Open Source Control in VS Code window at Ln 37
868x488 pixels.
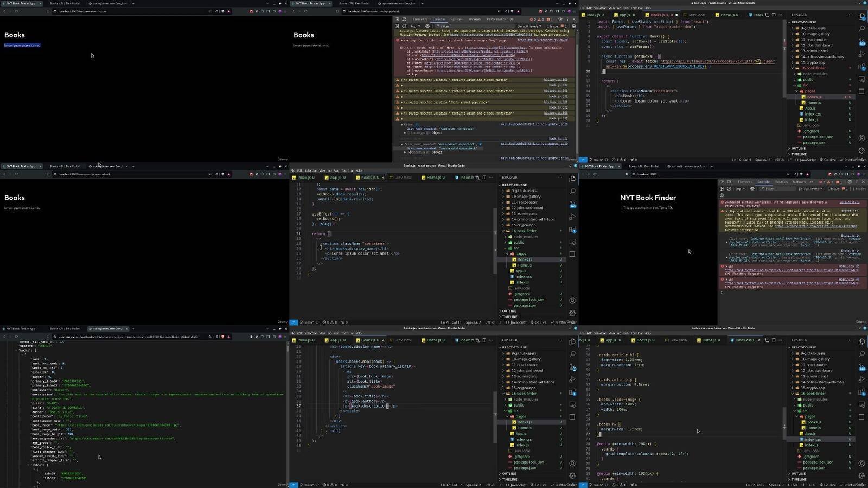pyautogui.click(x=572, y=367)
